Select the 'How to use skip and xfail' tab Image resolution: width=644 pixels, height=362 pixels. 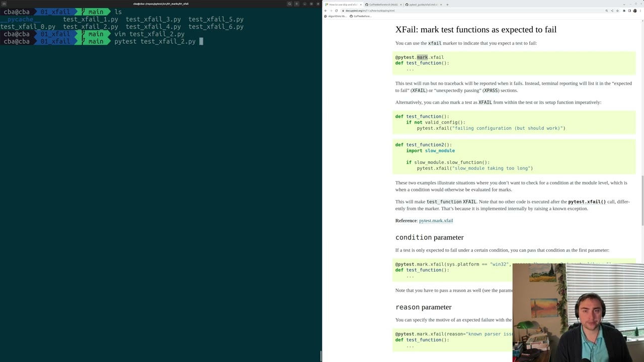click(x=342, y=5)
